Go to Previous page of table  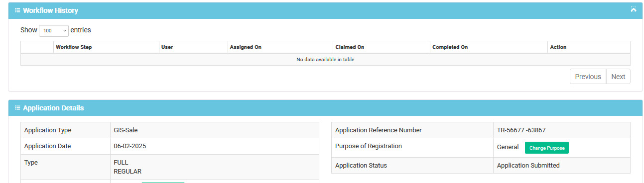588,77
